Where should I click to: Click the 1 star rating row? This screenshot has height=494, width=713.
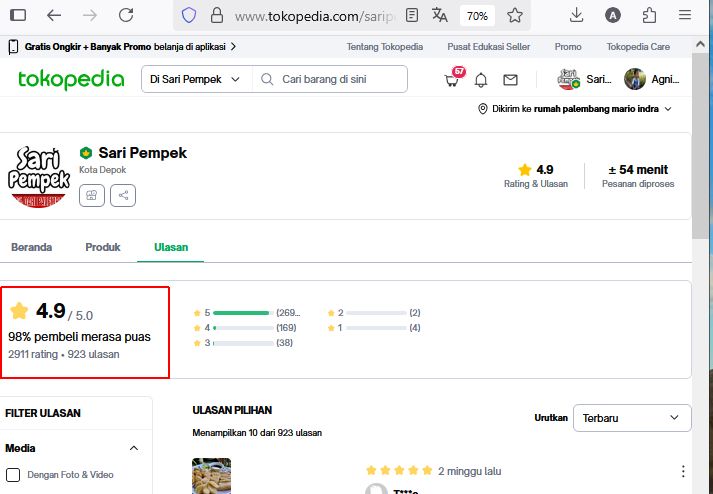374,328
